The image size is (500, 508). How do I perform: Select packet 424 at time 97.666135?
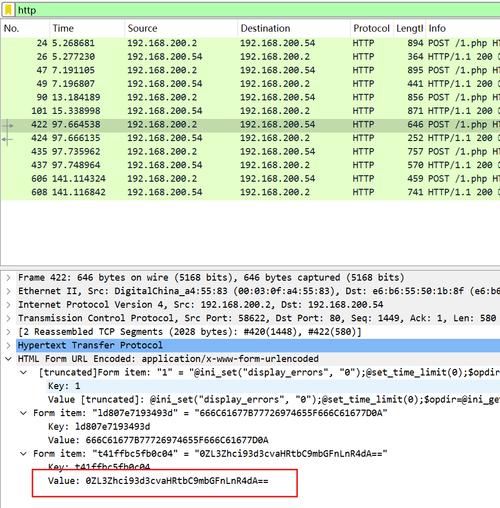(250, 138)
